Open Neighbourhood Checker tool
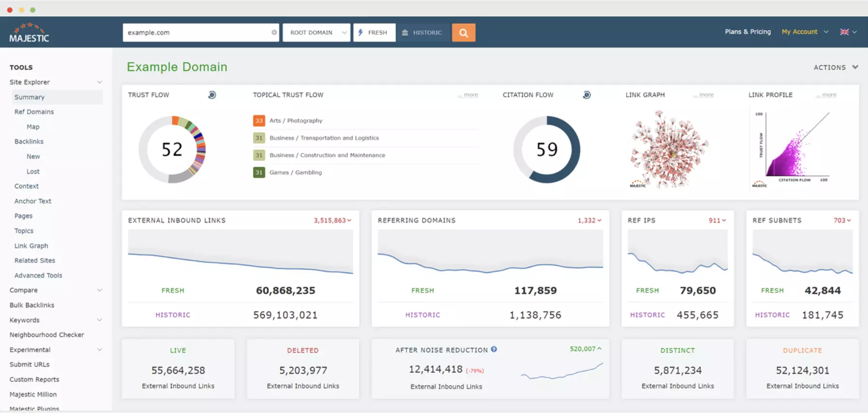Screen dimensions: 868x413 (x=47, y=335)
